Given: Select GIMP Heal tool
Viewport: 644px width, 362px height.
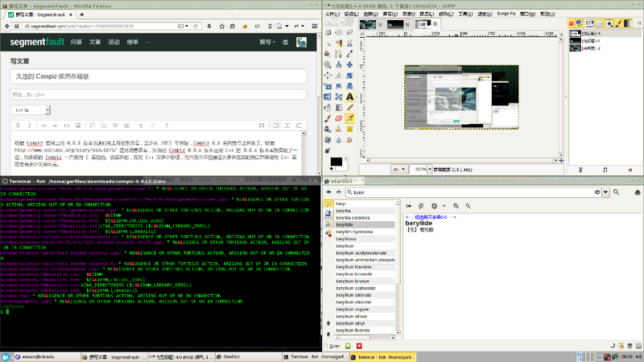Looking at the screenshot, I should [x=349, y=129].
